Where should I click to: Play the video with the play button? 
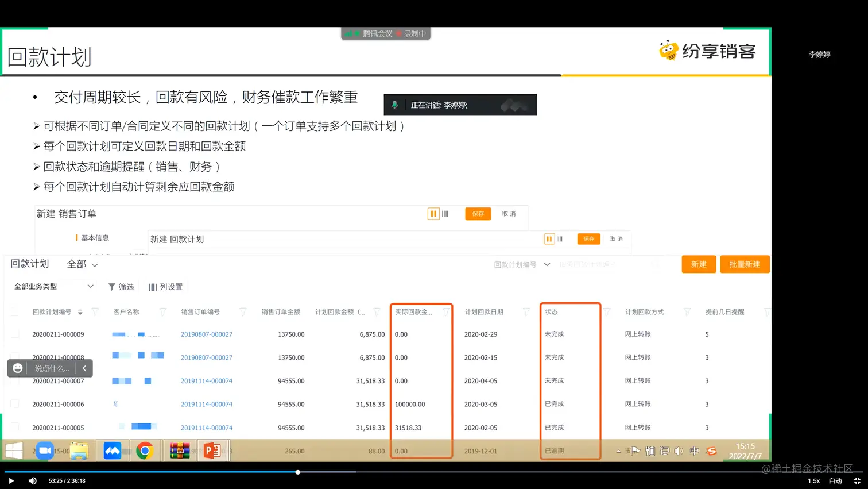pos(11,481)
